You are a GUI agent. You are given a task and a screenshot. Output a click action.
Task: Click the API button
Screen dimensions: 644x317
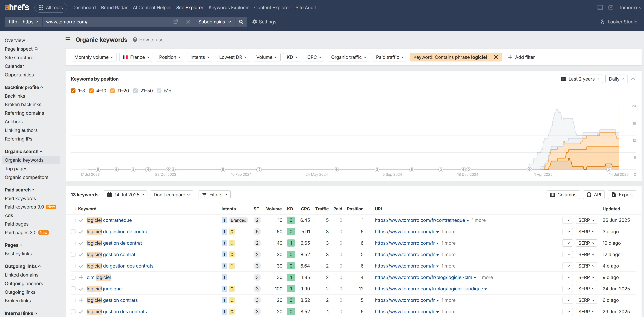594,195
